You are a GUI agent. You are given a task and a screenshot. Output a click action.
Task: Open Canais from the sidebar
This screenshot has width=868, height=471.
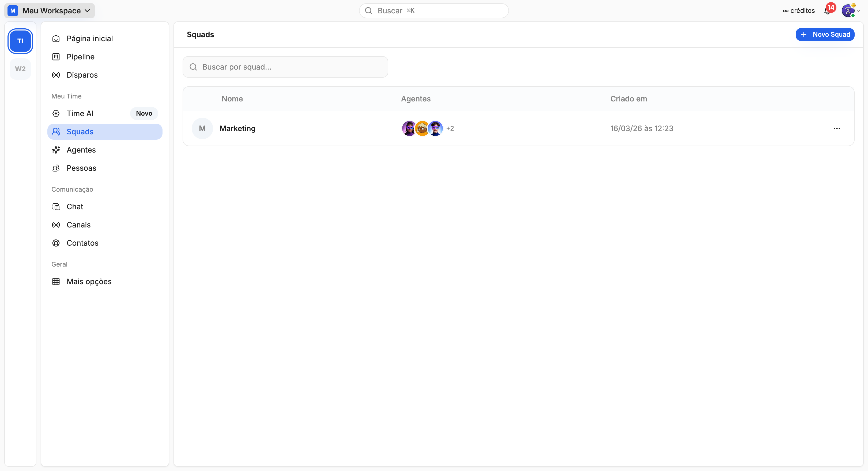click(78, 225)
